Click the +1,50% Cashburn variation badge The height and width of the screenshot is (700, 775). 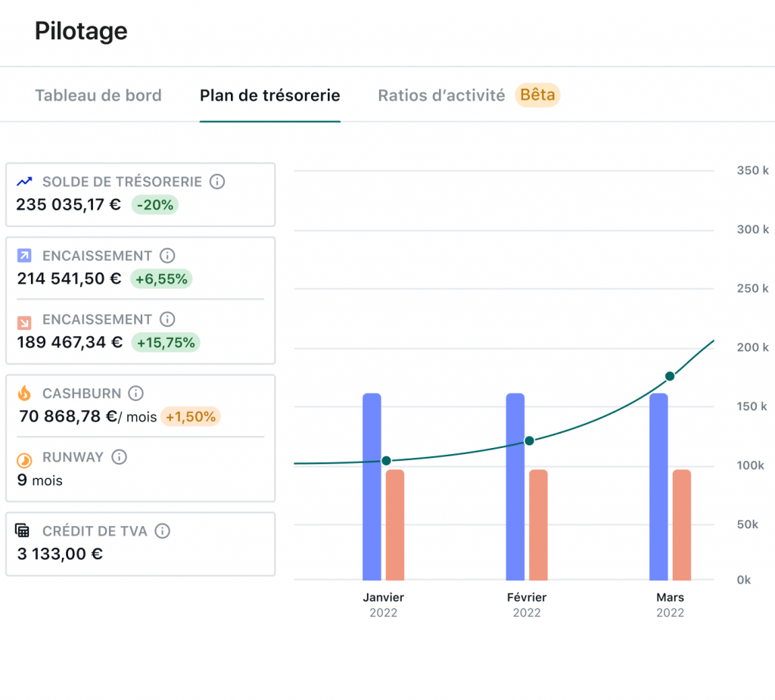(191, 416)
